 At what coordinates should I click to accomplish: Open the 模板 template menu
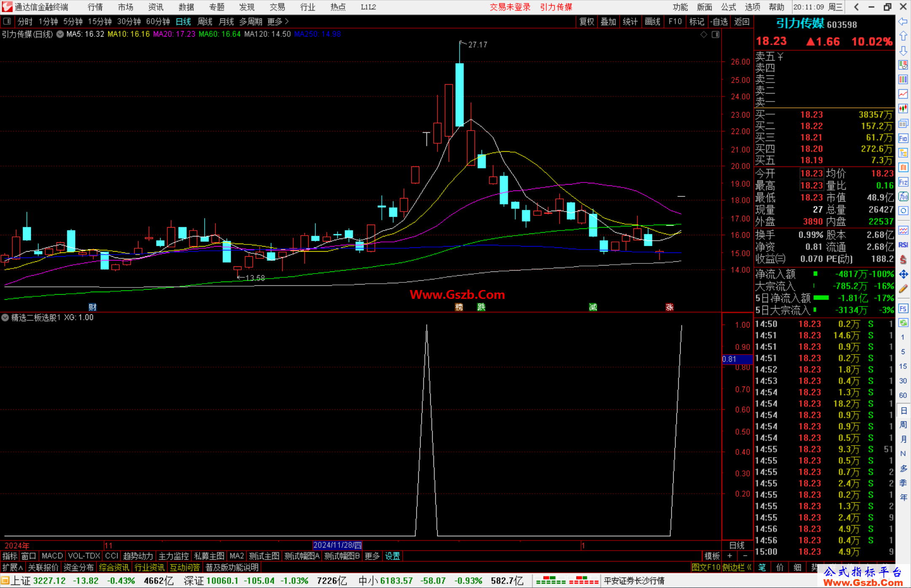click(x=712, y=556)
